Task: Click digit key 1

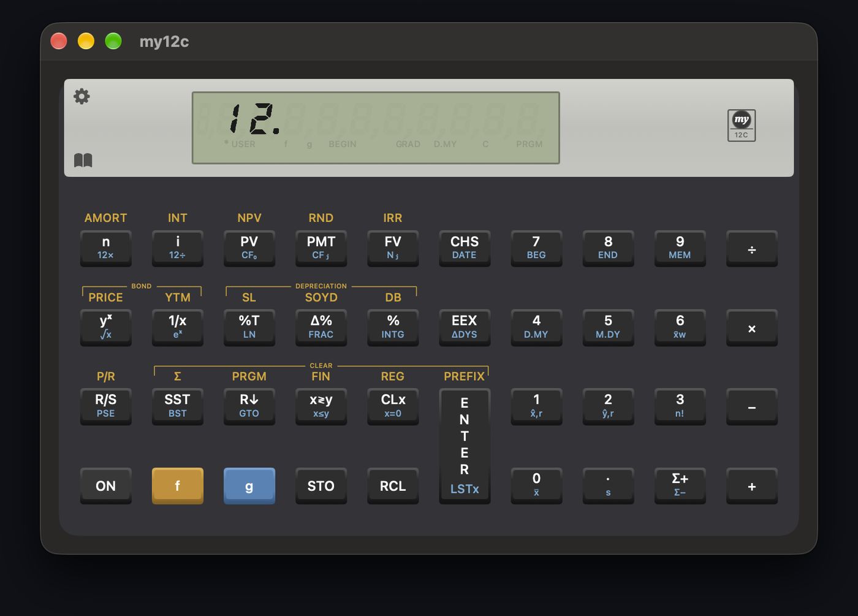Action: point(536,406)
